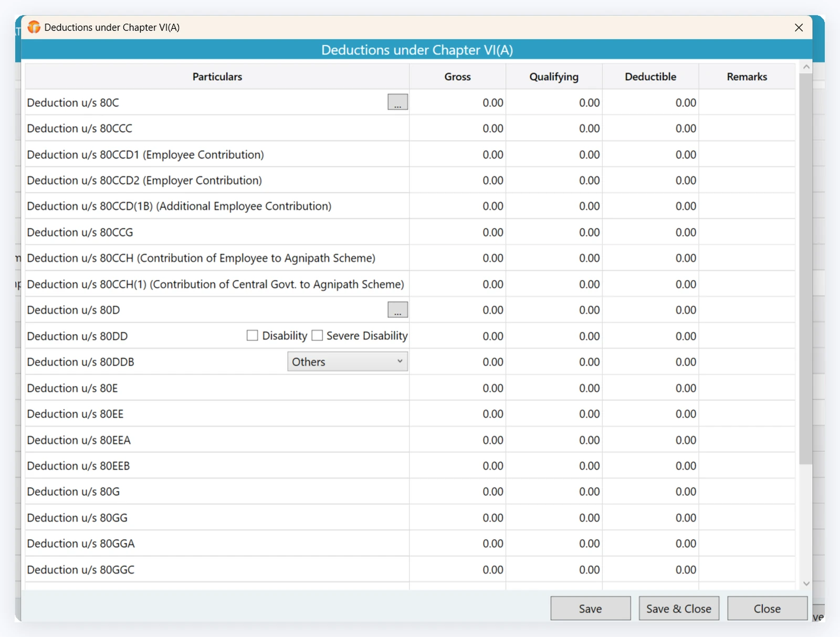Click the 'Deduction u/s 80G' row label

[73, 492]
